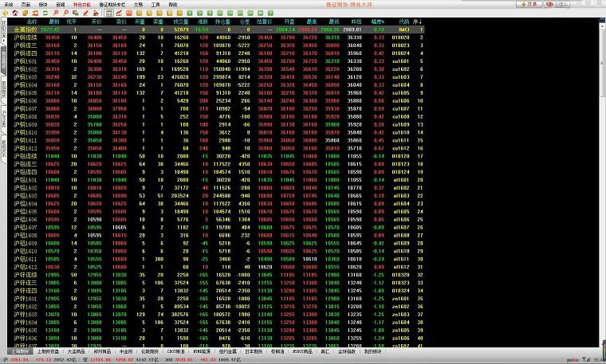Viewport: 606px width, 364px height.
Task: Click the pobo label in status bar
Action: [573, 360]
